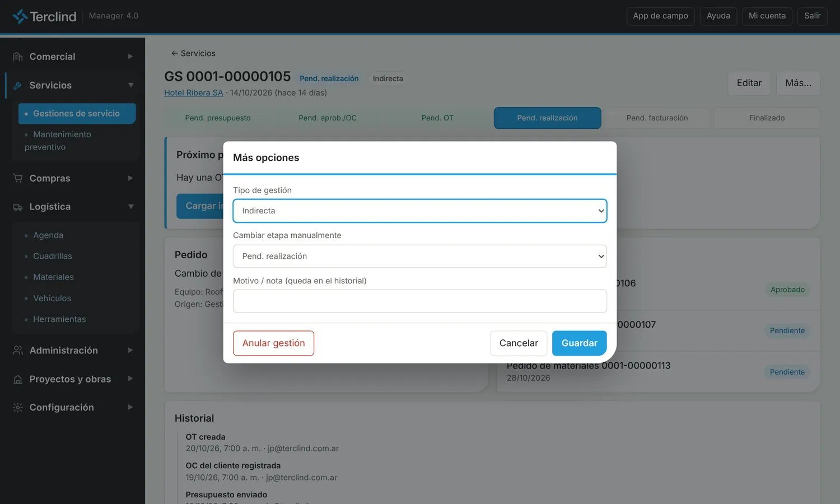Click the Editar button
The height and width of the screenshot is (504, 840).
749,83
